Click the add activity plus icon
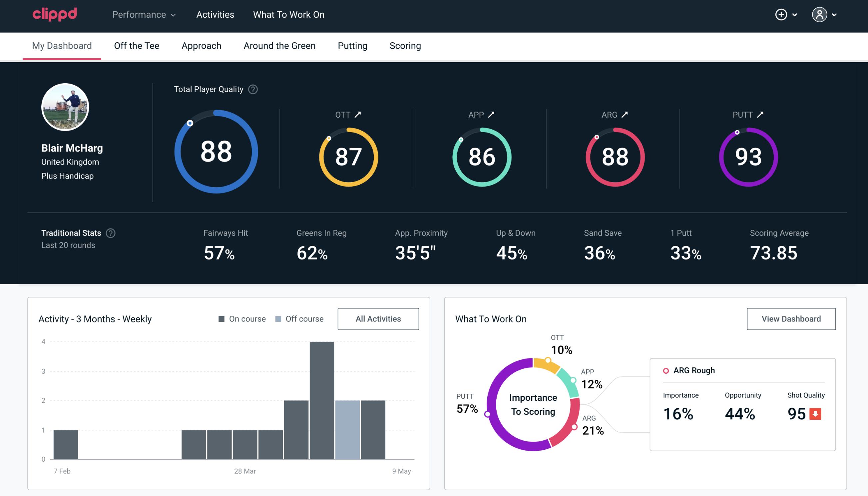Viewport: 868px width, 496px height. [x=781, y=15]
